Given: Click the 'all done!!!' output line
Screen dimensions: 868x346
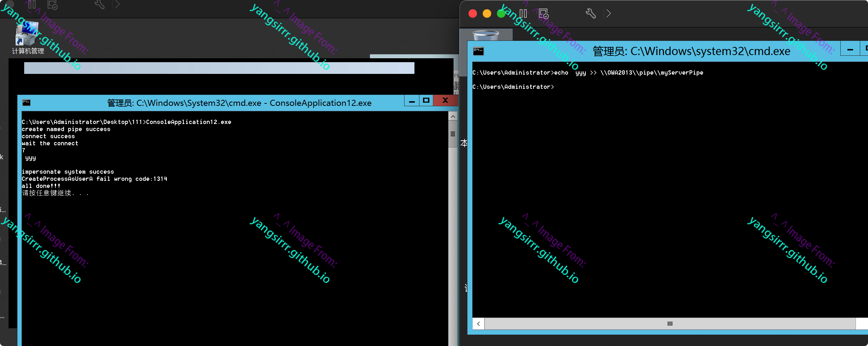Looking at the screenshot, I should click(41, 186).
